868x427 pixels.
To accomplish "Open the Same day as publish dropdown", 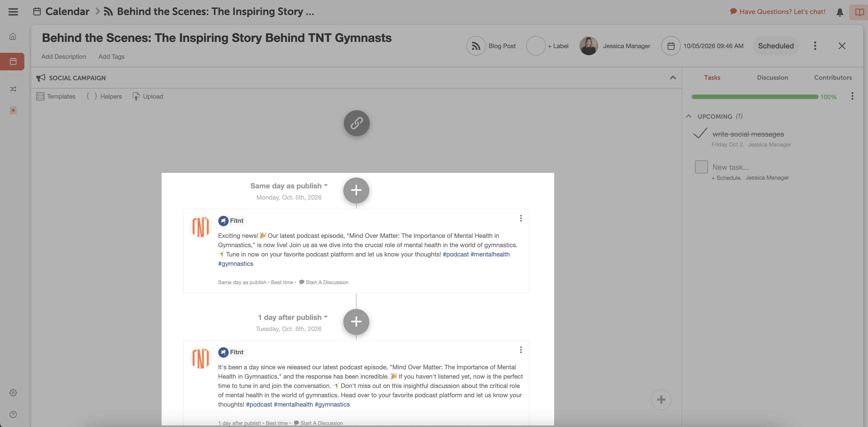I will tap(289, 186).
